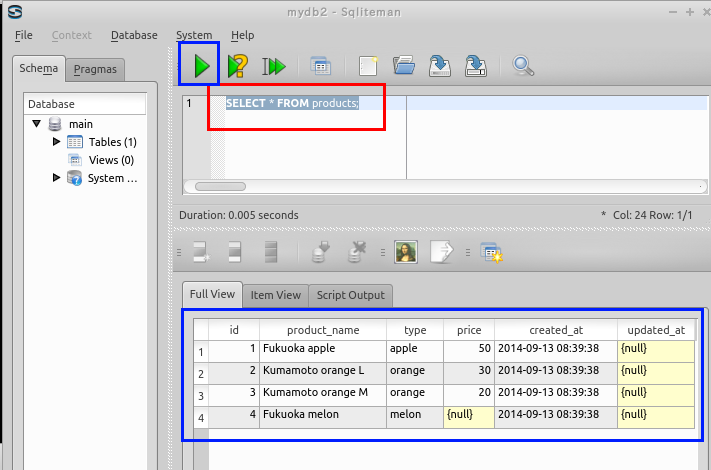Open the File menu
The image size is (711, 470).
(24, 35)
